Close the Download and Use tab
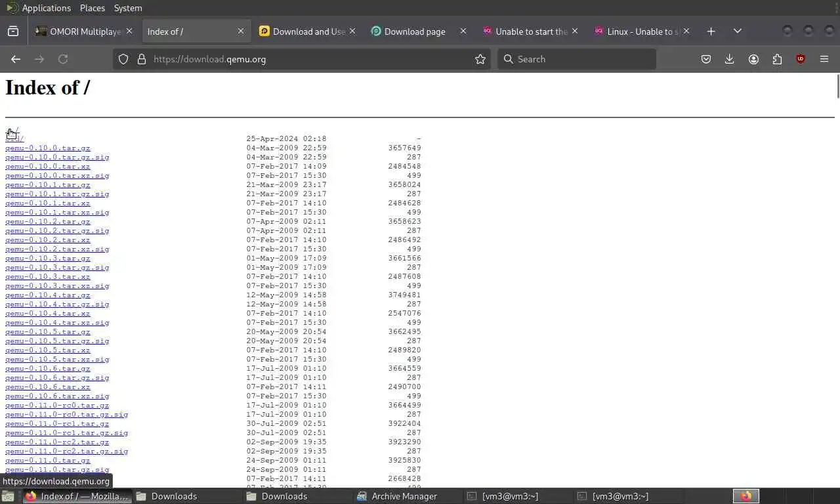 352,31
